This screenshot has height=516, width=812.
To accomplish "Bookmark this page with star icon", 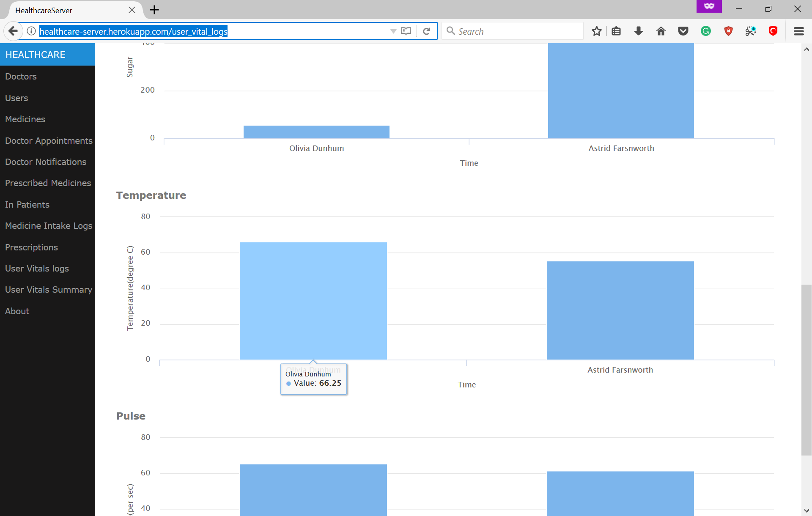I will pos(596,31).
